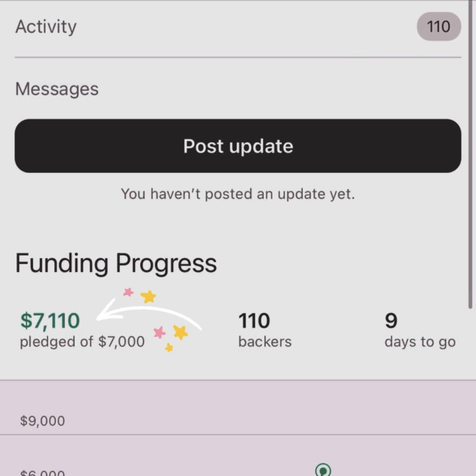Tap the pink star below the arrow
476x476 pixels.
159,332
